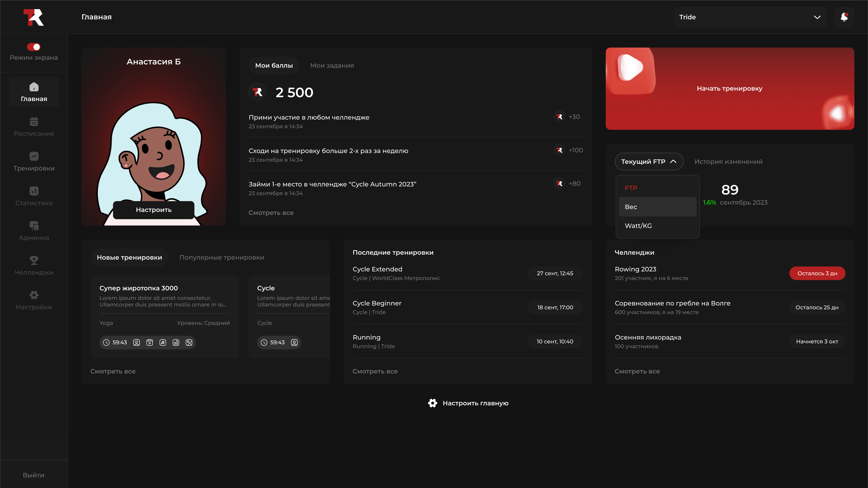Click the 18 сент, 17:00 date chip
The height and width of the screenshot is (488, 868).
(x=555, y=308)
